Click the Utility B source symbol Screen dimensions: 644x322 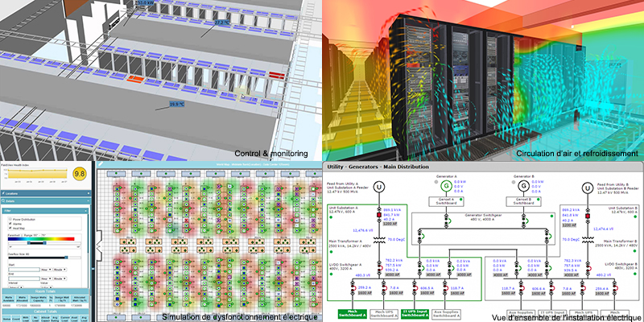(588, 188)
